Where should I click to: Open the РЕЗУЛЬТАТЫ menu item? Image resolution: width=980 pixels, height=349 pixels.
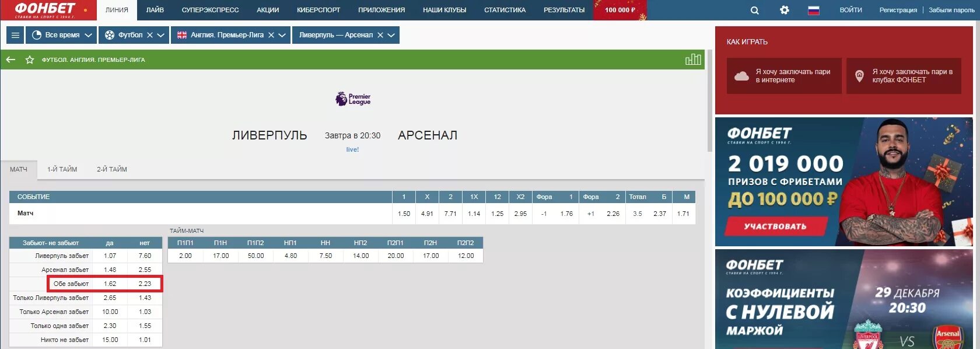(564, 10)
